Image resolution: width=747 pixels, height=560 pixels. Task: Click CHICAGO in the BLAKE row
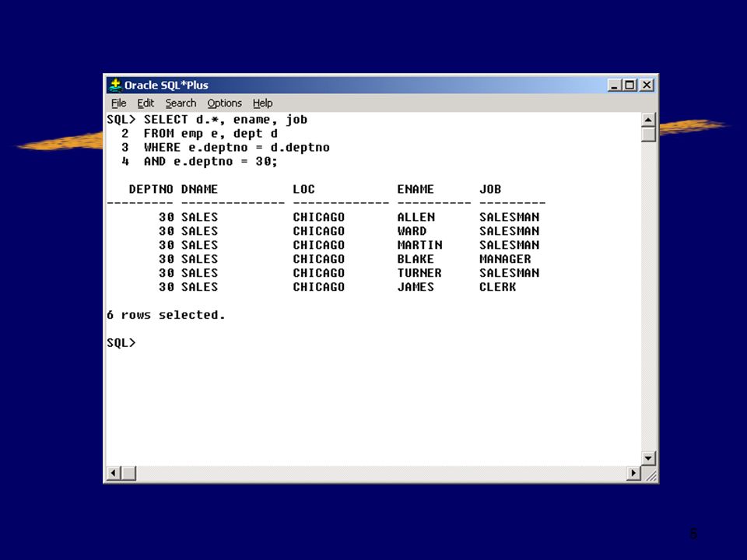pos(319,259)
